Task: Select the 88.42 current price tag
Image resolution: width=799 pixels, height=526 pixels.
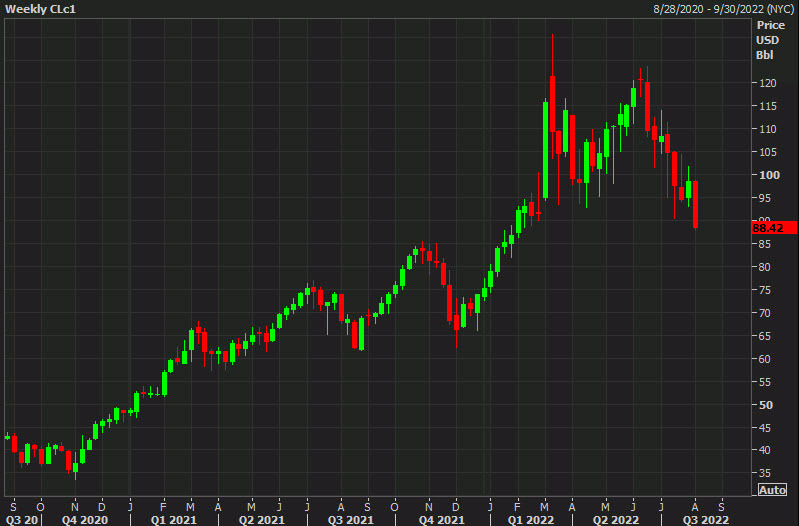Action: (774, 228)
